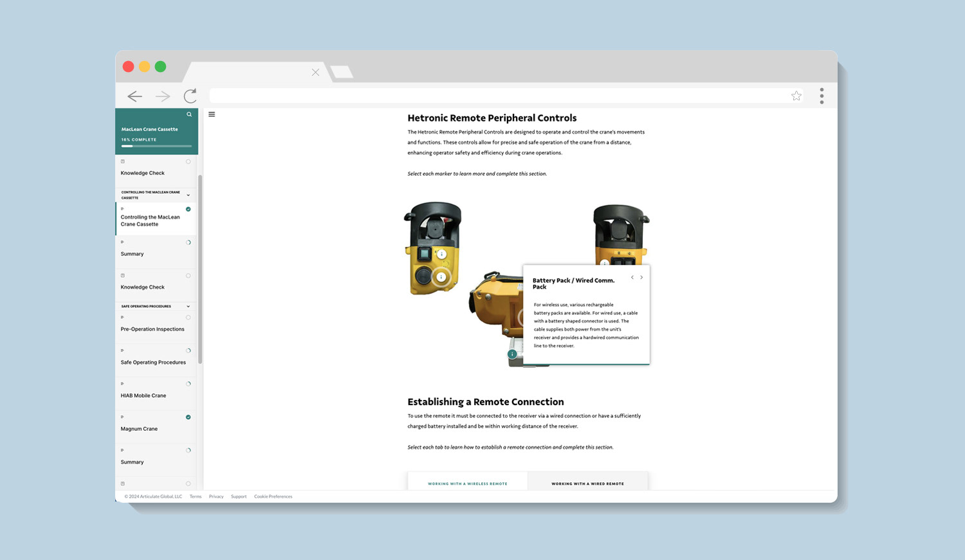Click the Battery Pack / Wired Comm. Pack title
The height and width of the screenshot is (560, 965).
tap(573, 284)
